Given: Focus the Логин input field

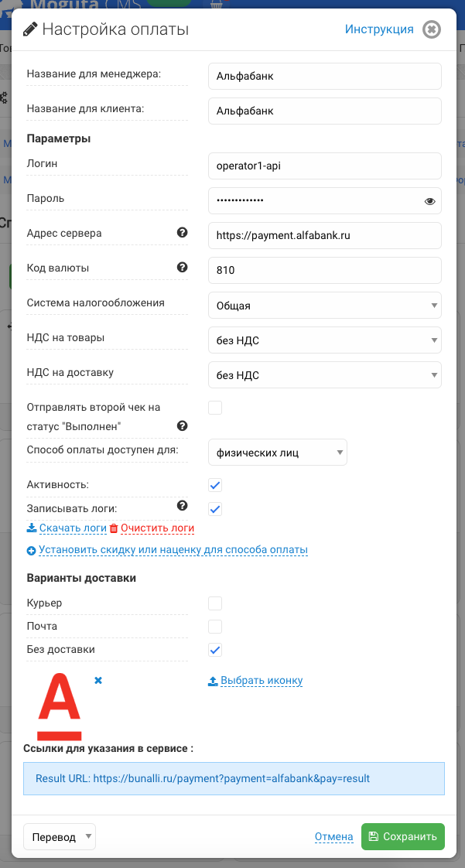Looking at the screenshot, I should [325, 166].
